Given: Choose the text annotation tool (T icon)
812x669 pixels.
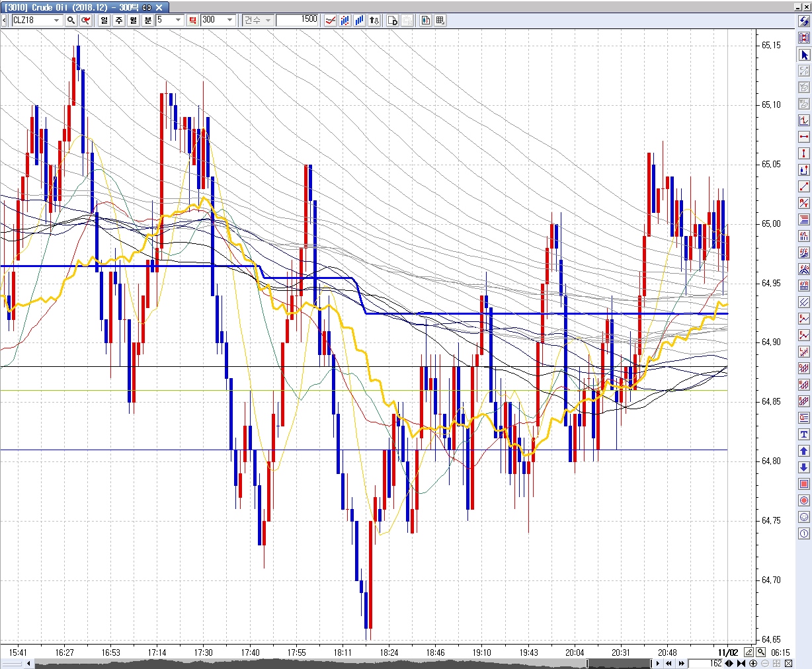Looking at the screenshot, I should click(804, 434).
